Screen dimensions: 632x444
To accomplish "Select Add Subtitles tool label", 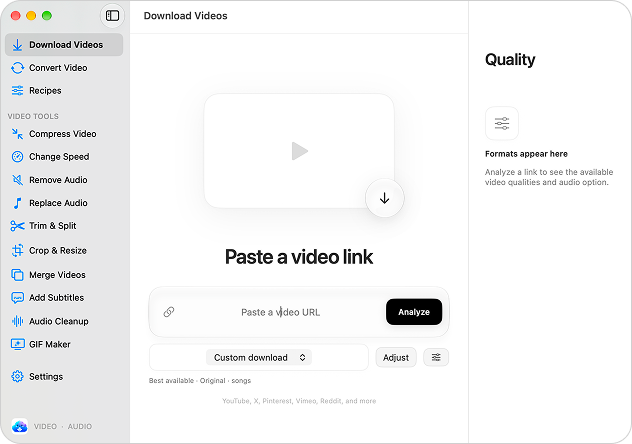I will coord(56,298).
